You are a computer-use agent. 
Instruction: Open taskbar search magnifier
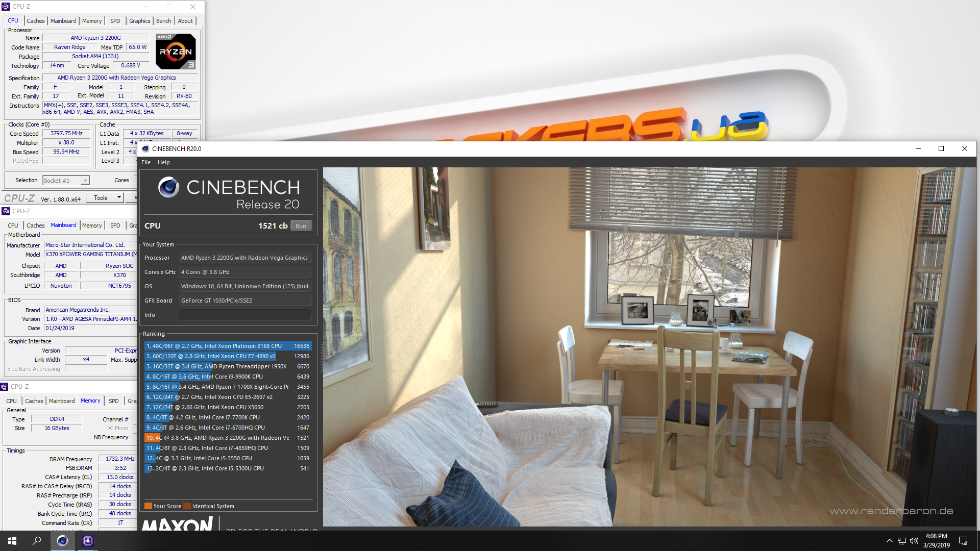pyautogui.click(x=37, y=541)
